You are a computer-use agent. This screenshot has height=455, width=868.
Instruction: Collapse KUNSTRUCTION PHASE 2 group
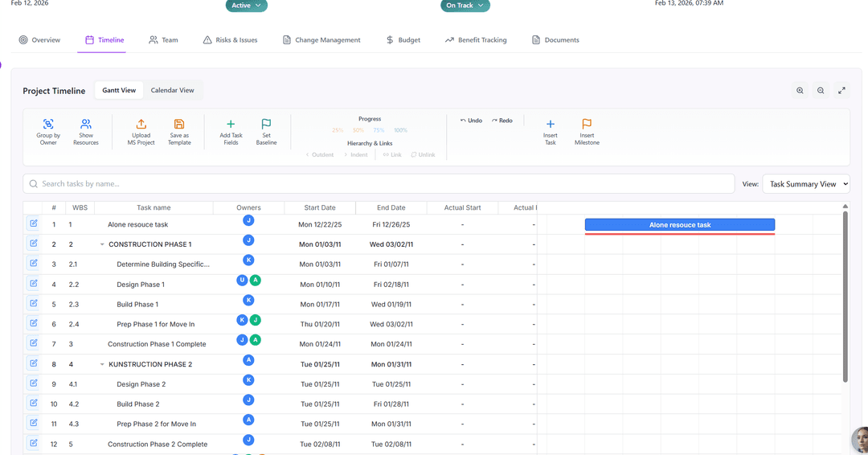tap(102, 364)
